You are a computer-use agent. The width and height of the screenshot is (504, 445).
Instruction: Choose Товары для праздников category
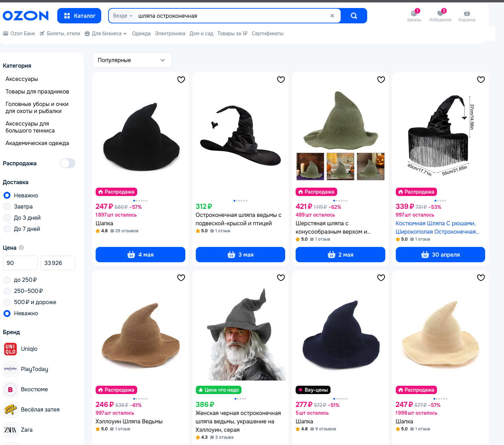pos(37,91)
